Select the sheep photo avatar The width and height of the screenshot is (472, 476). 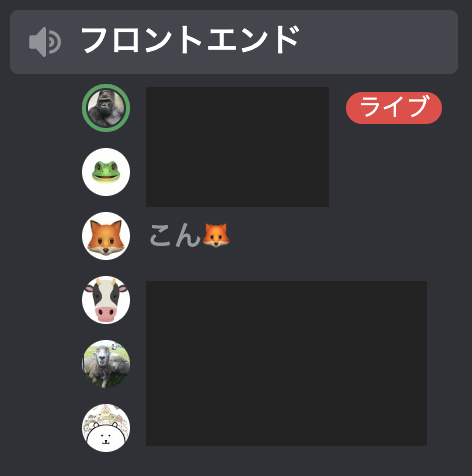point(106,364)
